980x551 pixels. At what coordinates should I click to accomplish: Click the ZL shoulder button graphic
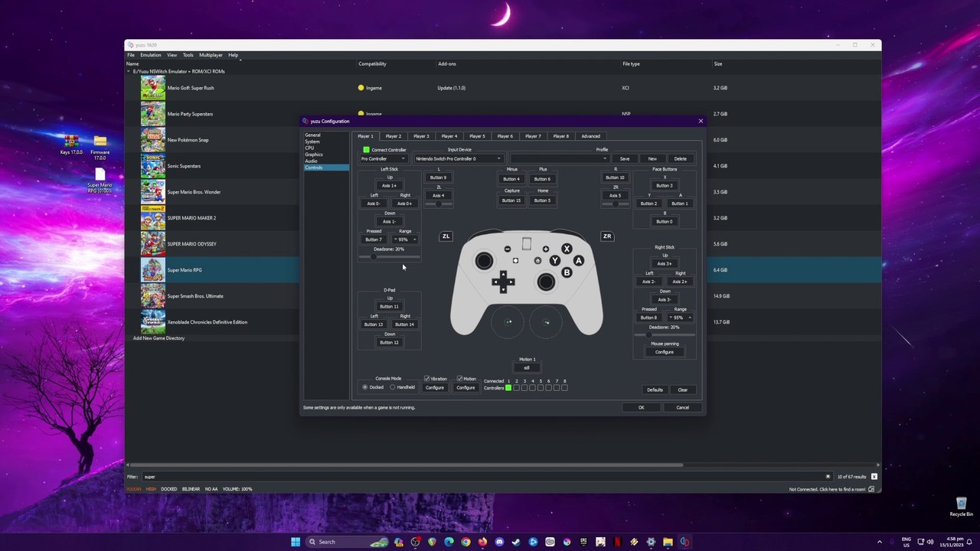click(x=446, y=236)
